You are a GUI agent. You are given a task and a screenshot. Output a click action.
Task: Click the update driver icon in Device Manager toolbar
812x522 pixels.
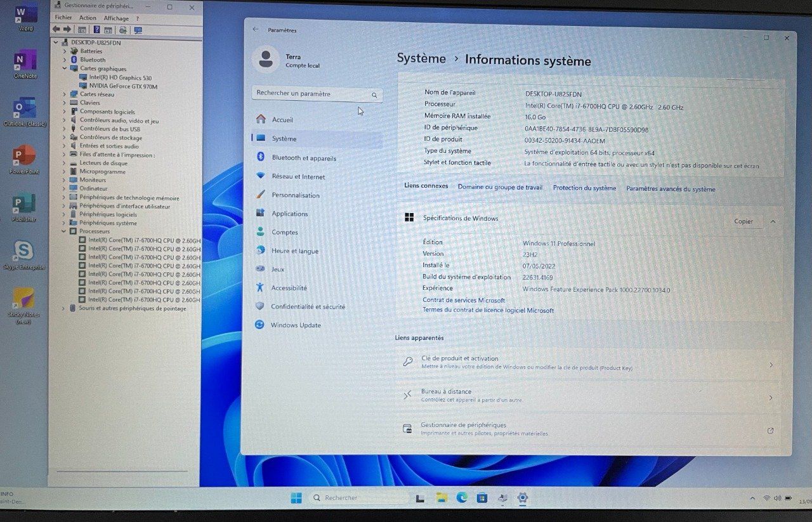[122, 30]
